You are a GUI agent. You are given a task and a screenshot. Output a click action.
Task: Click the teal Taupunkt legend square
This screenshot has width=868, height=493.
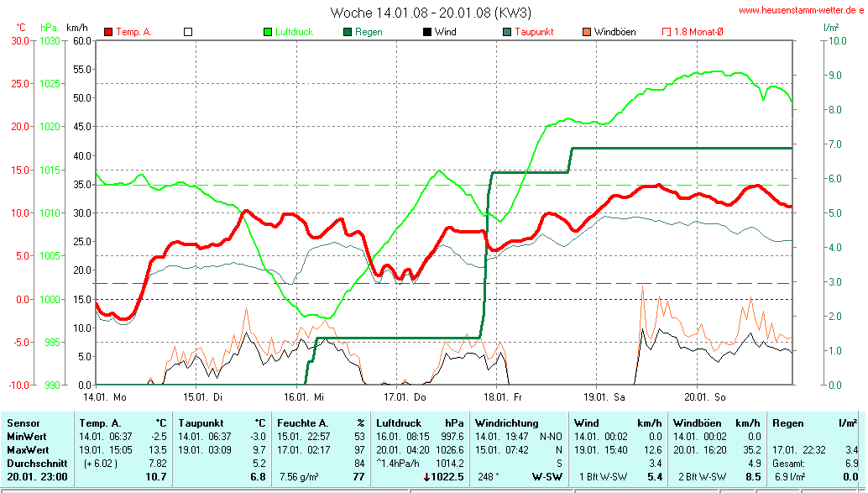[x=507, y=32]
